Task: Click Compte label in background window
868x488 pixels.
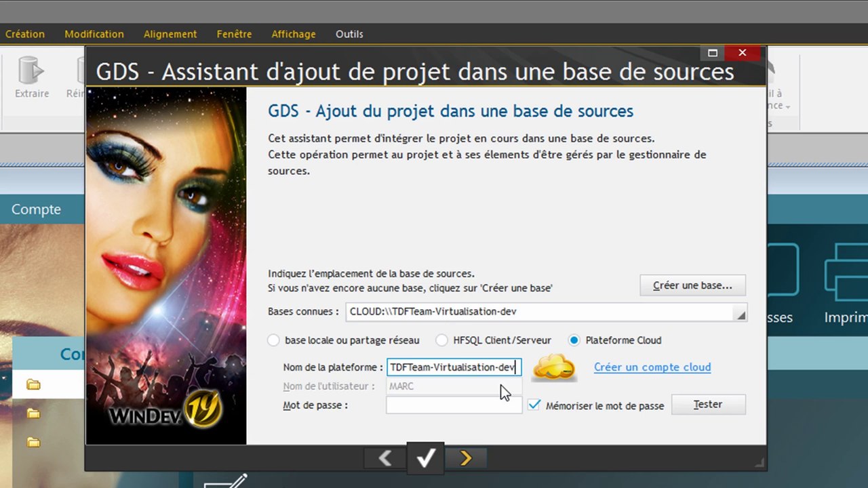Action: coord(36,209)
